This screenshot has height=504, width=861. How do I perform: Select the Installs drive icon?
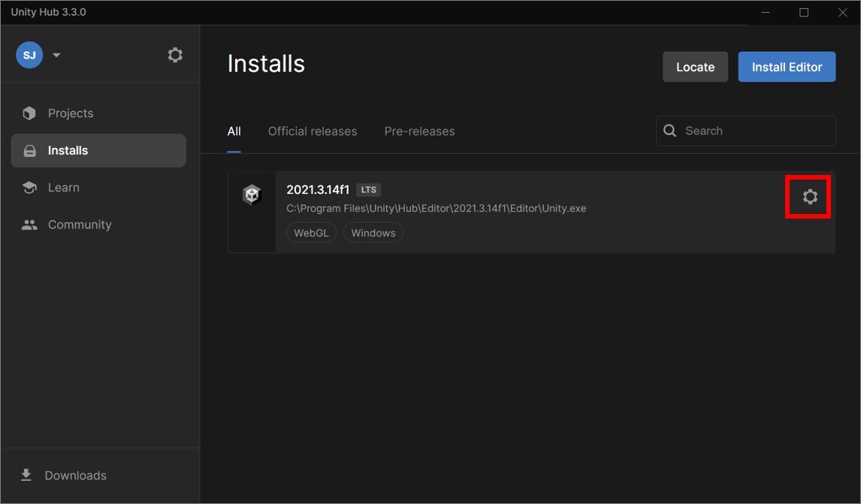[x=29, y=150]
